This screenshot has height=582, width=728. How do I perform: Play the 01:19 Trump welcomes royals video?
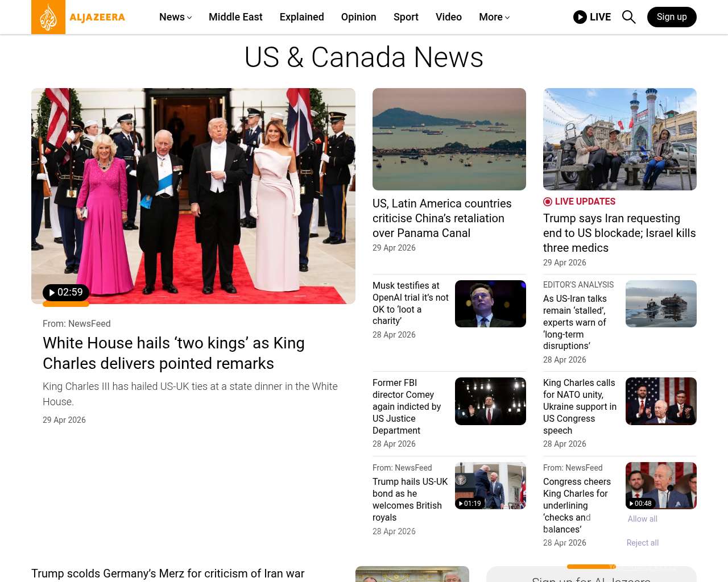pyautogui.click(x=470, y=504)
